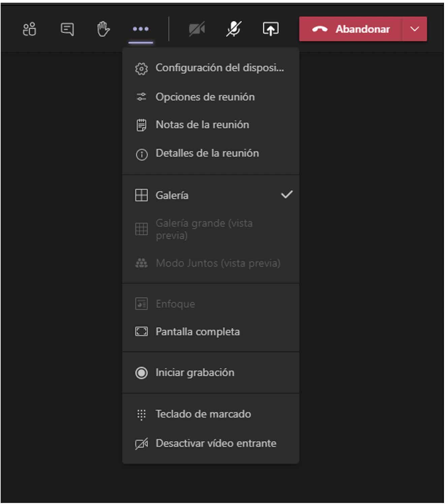Turn on the camera
Image resolution: width=448 pixels, height=504 pixels.
click(197, 29)
